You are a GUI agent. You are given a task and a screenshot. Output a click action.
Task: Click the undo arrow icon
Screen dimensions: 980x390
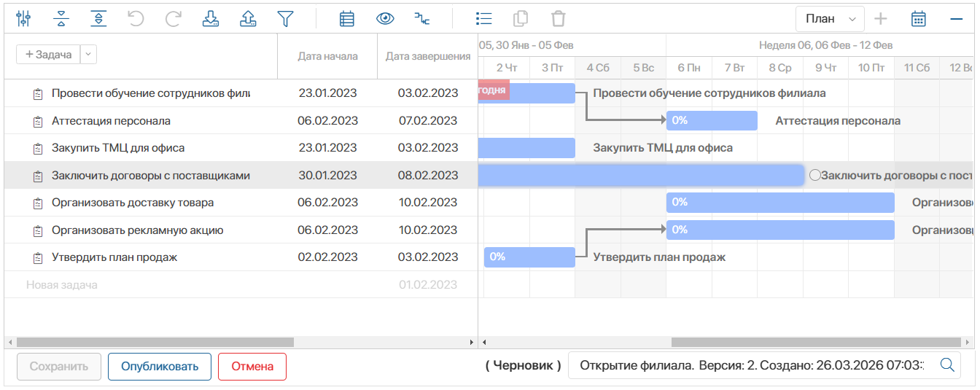click(136, 18)
